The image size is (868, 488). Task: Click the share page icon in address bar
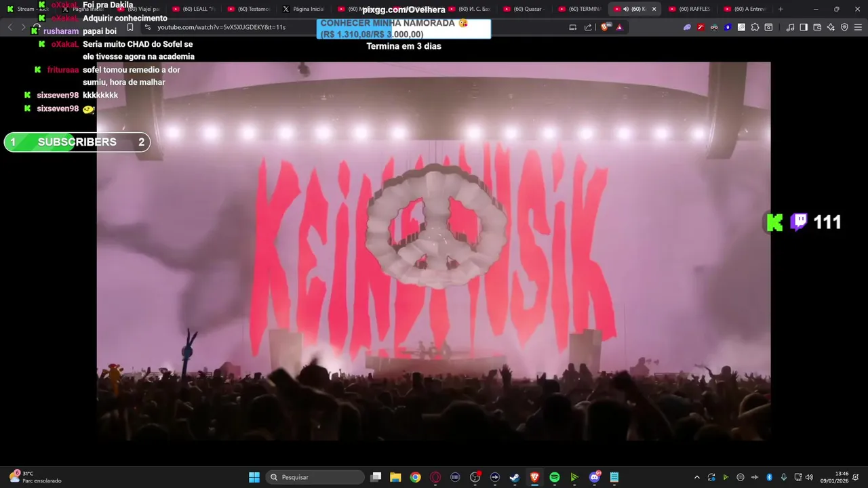point(588,27)
